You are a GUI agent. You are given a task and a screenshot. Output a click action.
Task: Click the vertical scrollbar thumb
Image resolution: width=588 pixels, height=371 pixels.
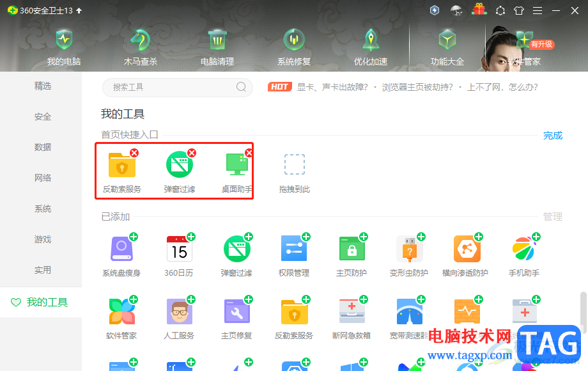click(x=583, y=312)
